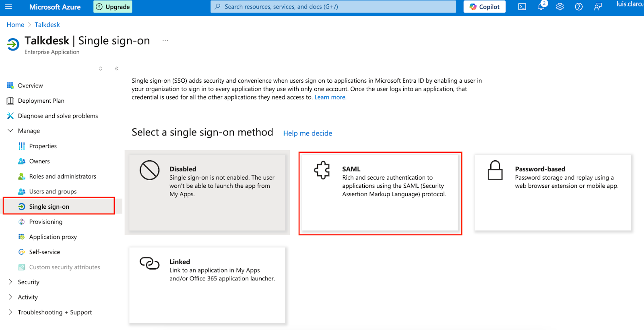Open Diagnose and solve problems
Viewport: 644px width, 330px height.
[x=58, y=116]
